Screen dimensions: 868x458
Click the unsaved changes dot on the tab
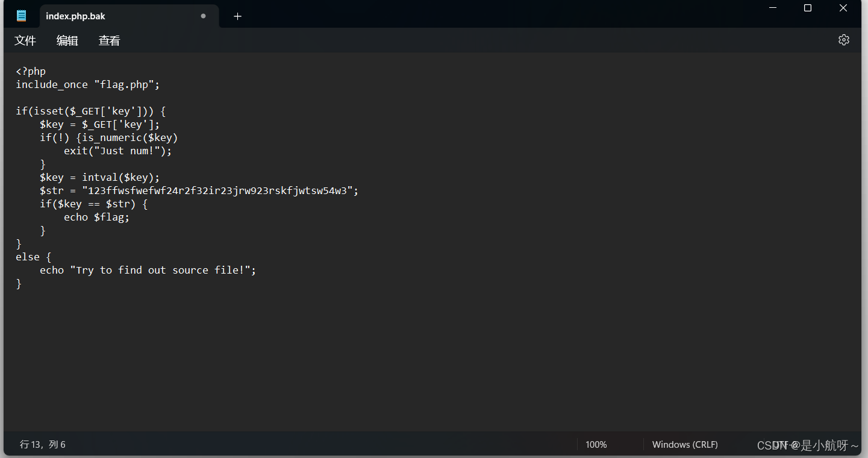[203, 16]
